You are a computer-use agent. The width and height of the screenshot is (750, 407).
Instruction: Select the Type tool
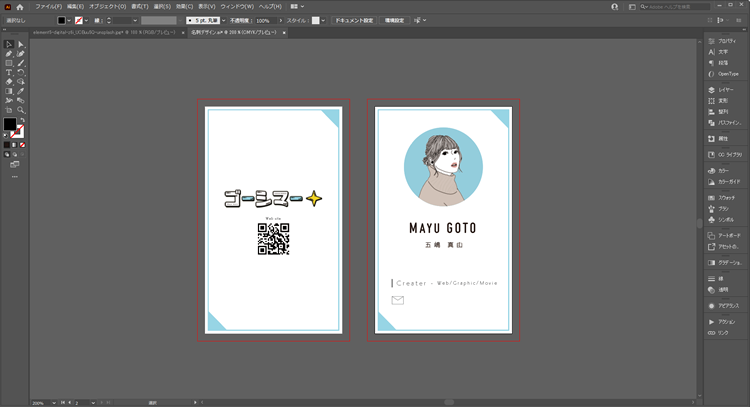[9, 72]
